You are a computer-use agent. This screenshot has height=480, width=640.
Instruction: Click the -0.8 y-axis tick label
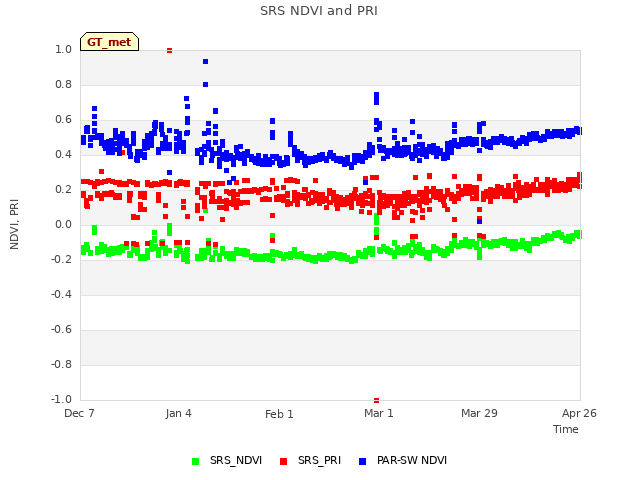(61, 364)
